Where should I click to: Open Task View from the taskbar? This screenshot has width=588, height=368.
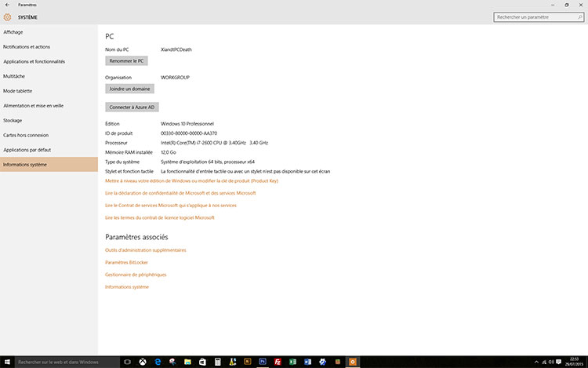pyautogui.click(x=128, y=362)
